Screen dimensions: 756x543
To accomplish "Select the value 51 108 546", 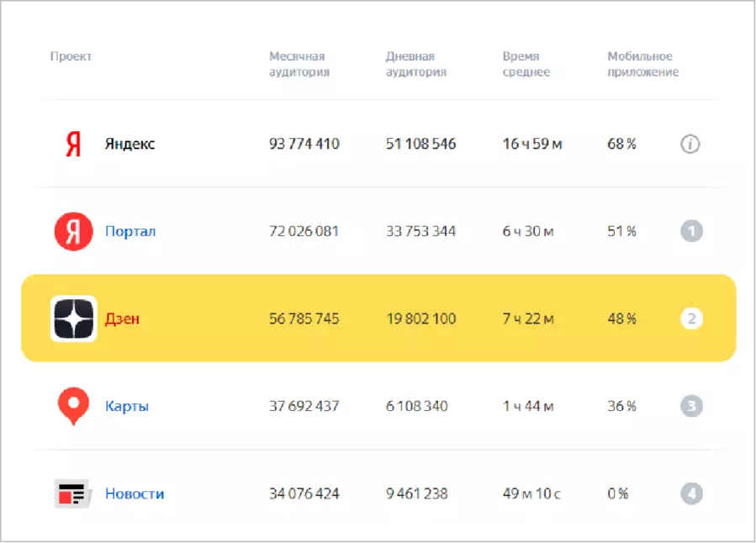I will pyautogui.click(x=421, y=144).
